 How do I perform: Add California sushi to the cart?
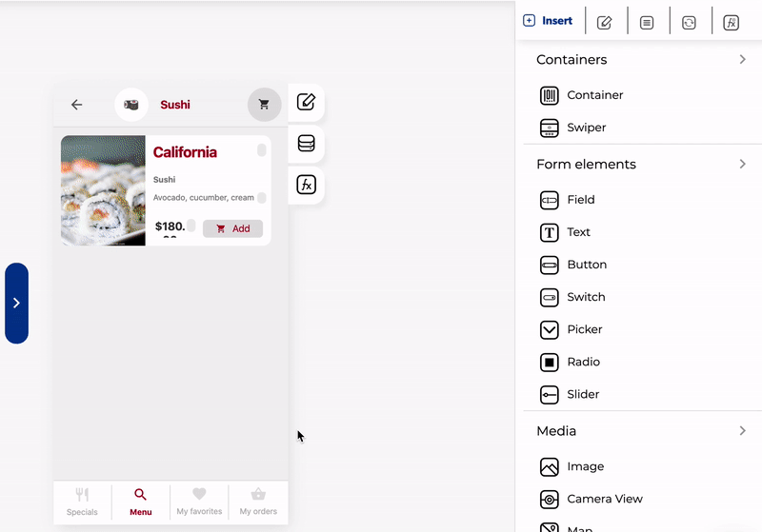(x=232, y=228)
